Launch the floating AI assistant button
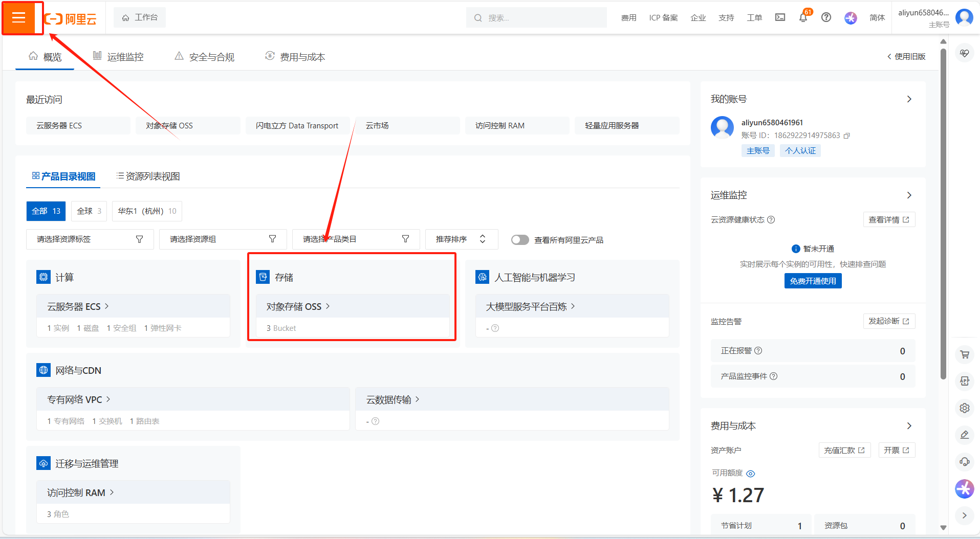The image size is (980, 539). click(x=965, y=488)
